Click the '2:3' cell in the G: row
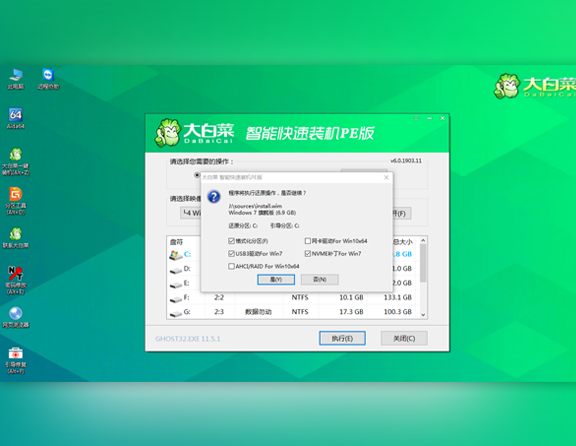This screenshot has height=446, width=576. [x=219, y=312]
